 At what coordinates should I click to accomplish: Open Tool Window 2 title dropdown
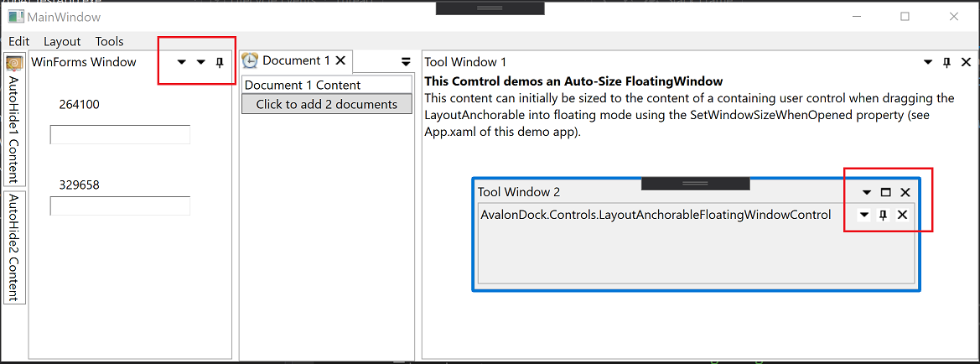(x=867, y=192)
